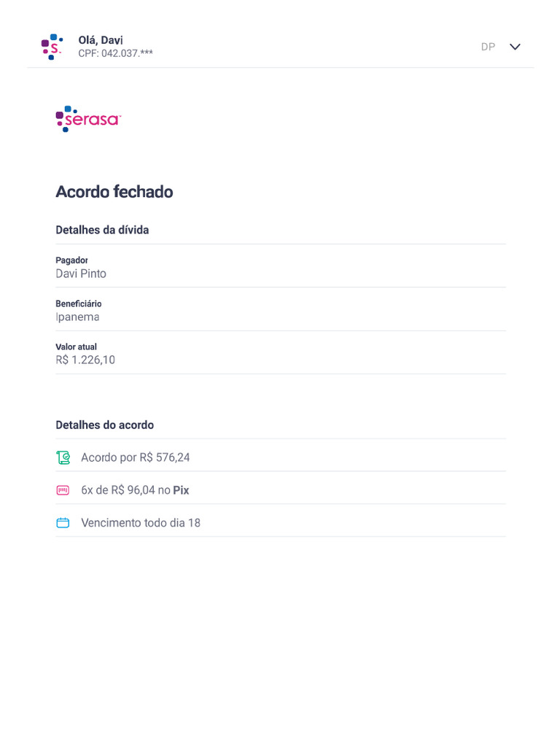
Task: Click the Beneficiário value Ipanema
Action: [77, 317]
